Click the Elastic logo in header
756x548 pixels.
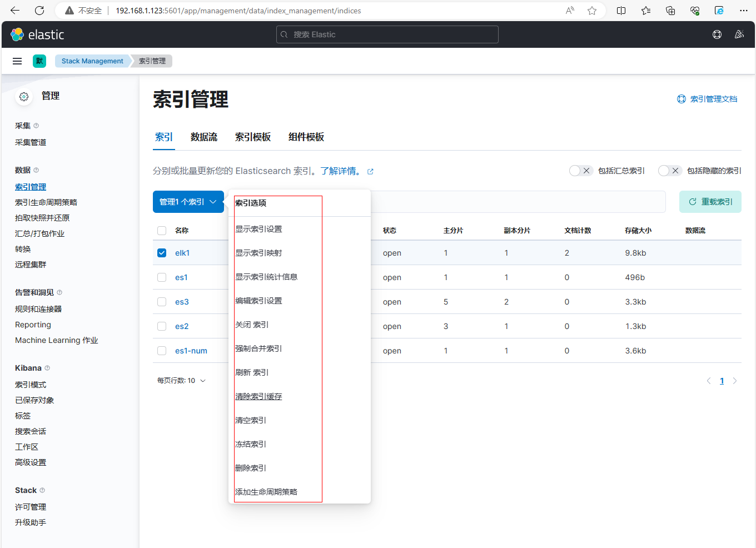coord(37,34)
